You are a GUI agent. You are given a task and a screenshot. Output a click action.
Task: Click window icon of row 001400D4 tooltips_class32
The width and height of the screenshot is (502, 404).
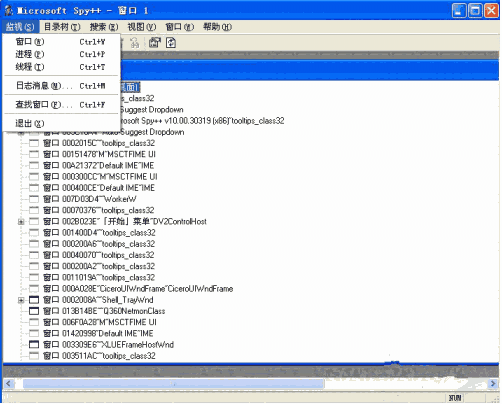pyautogui.click(x=34, y=233)
